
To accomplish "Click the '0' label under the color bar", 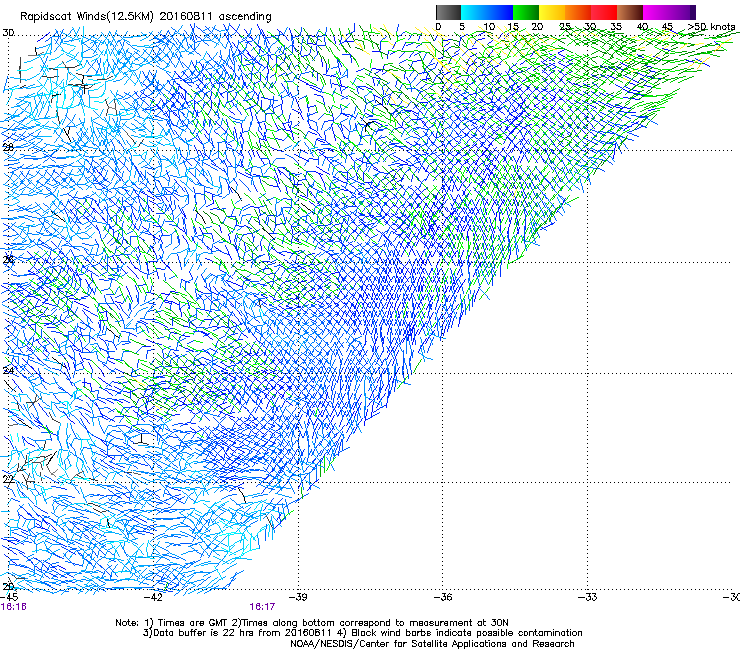I will 438,26.
